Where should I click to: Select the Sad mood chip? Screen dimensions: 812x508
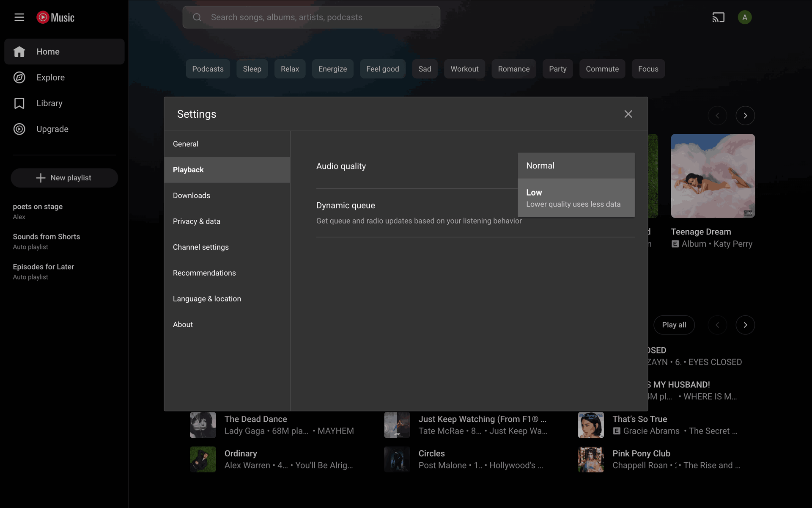pyautogui.click(x=425, y=69)
